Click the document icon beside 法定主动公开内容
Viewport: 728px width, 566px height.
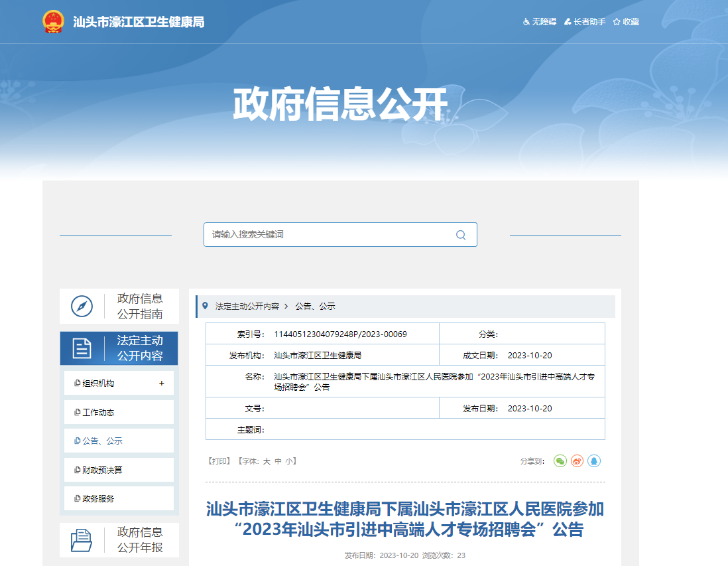click(x=82, y=348)
